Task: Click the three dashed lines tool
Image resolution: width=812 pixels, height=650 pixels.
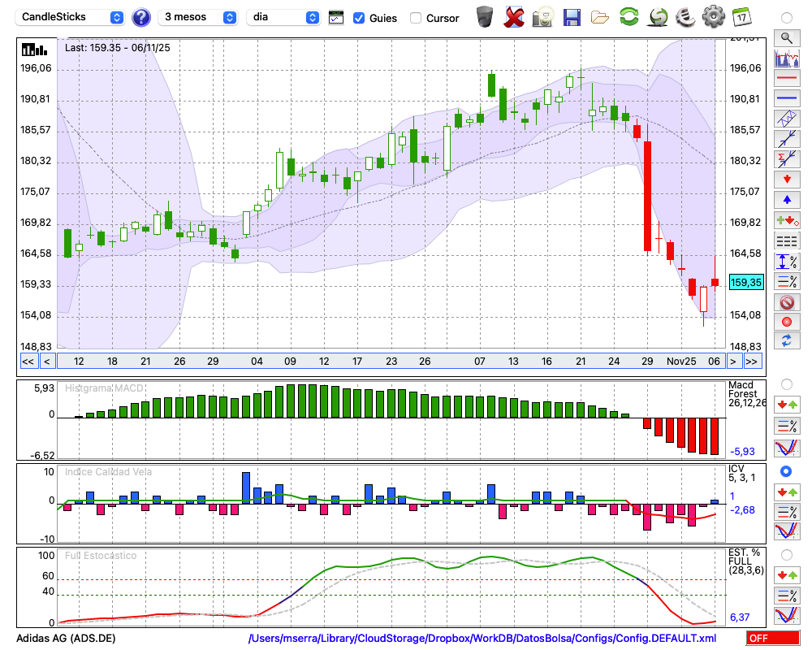Action: point(787,240)
